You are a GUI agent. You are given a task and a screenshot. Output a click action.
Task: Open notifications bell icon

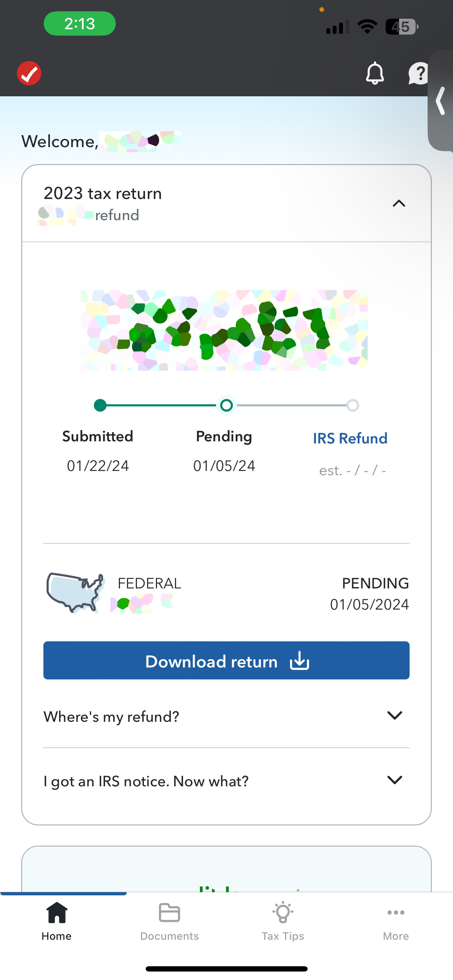pos(375,73)
